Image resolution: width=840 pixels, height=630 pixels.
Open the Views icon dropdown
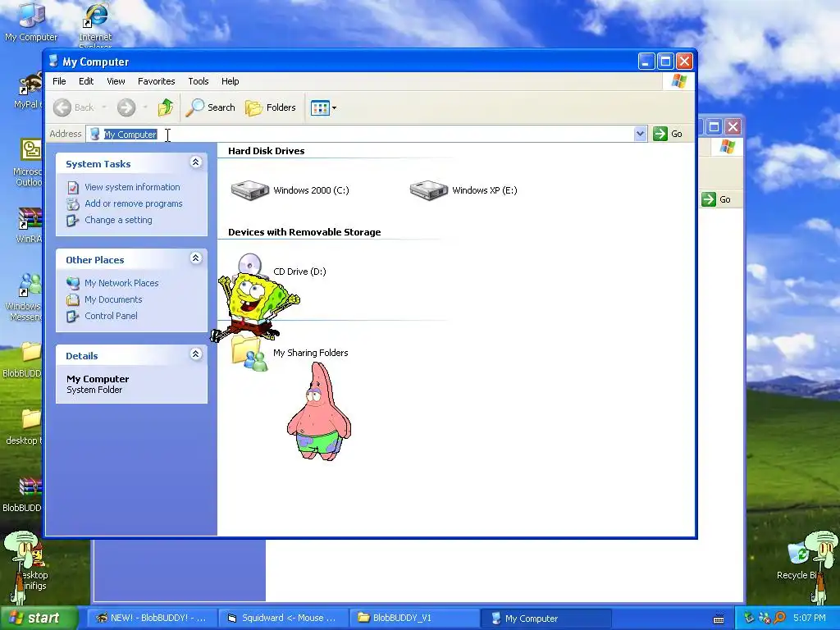pyautogui.click(x=323, y=107)
